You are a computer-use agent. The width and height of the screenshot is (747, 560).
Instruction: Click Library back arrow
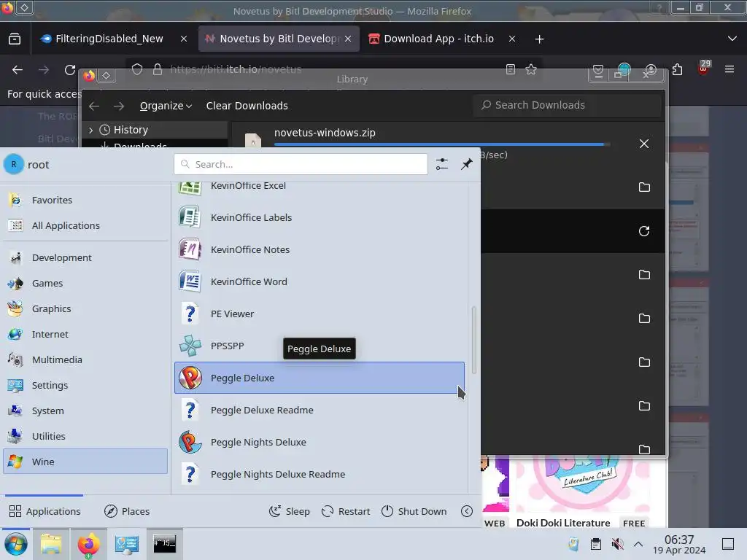[x=94, y=106]
